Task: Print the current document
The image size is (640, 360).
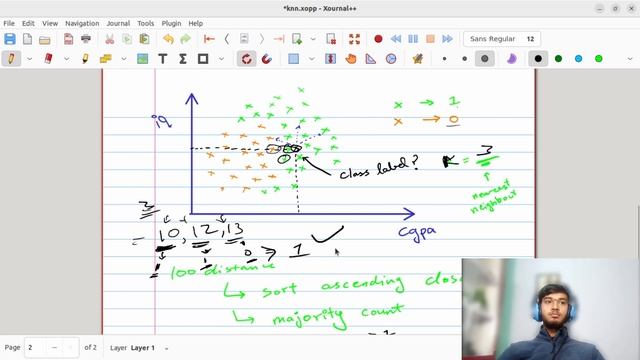Action: (86, 39)
